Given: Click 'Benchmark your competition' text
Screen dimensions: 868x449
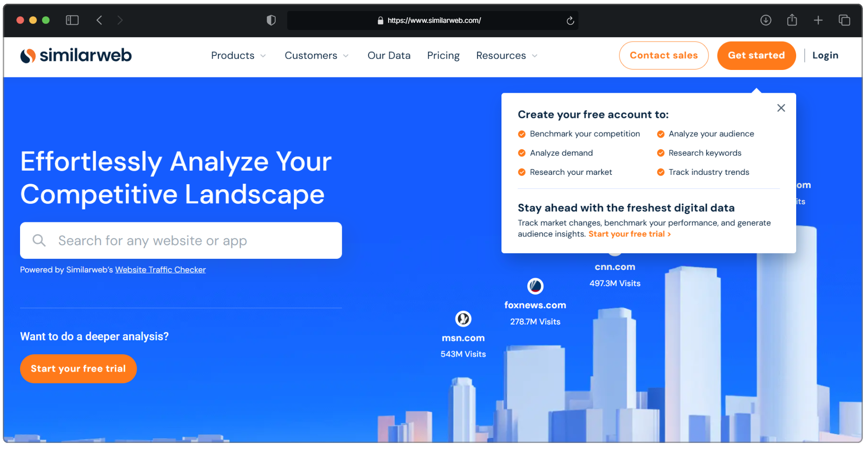Looking at the screenshot, I should pos(585,134).
